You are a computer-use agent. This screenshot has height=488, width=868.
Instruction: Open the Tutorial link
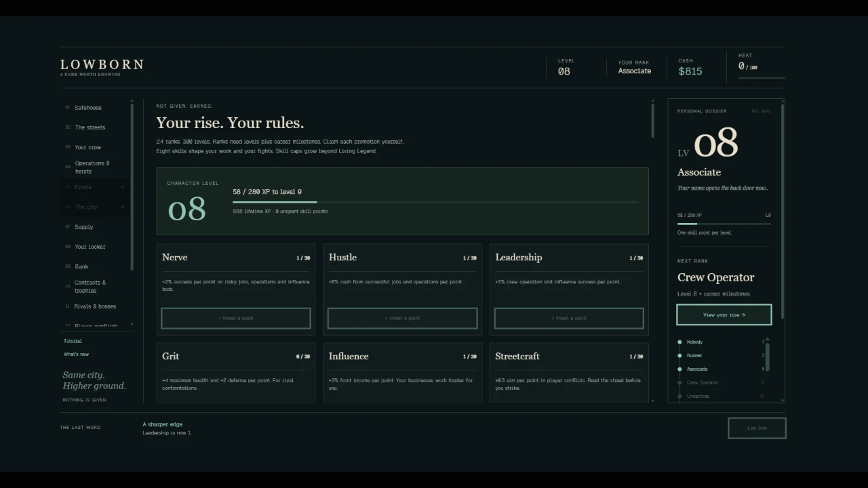pos(73,341)
